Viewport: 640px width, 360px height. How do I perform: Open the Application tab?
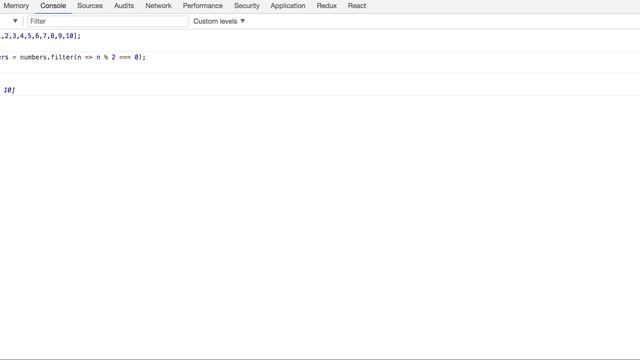[x=288, y=6]
